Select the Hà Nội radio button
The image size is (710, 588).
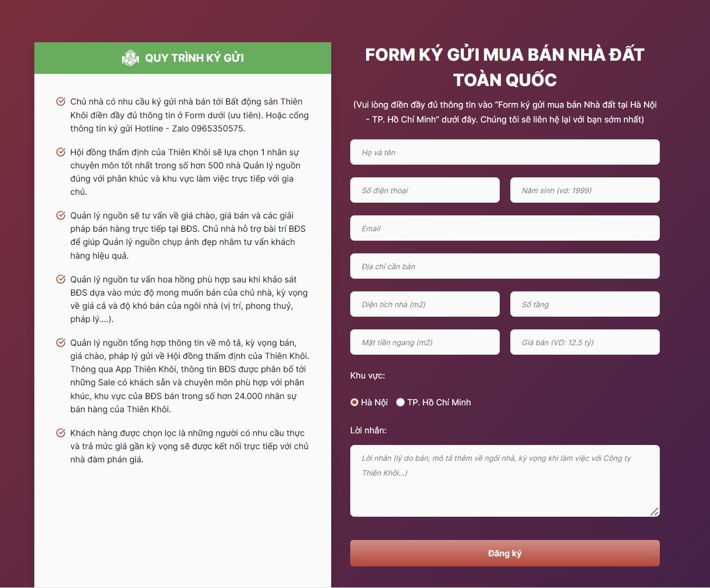coord(354,402)
